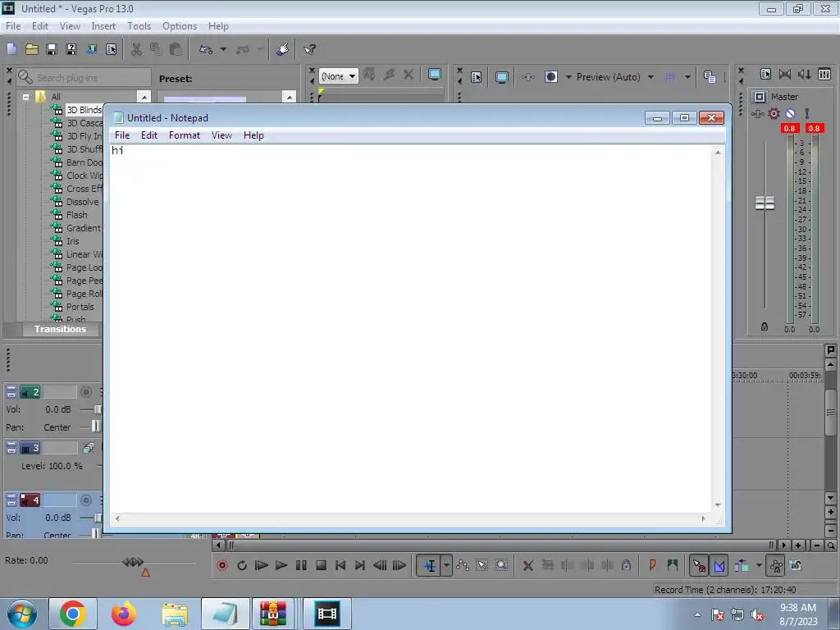Viewport: 840px width, 630px height.
Task: Select the Envelope Edit tool
Action: pyautogui.click(x=463, y=565)
